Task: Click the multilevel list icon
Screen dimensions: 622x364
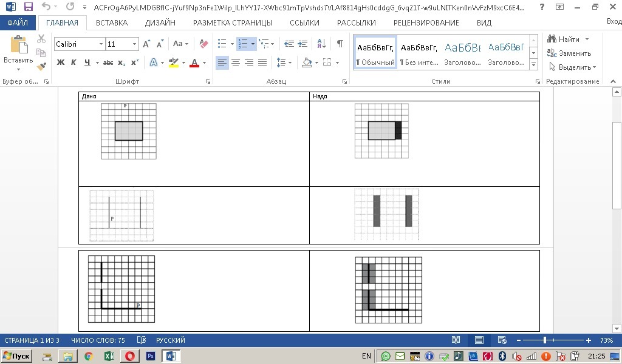Action: point(264,44)
